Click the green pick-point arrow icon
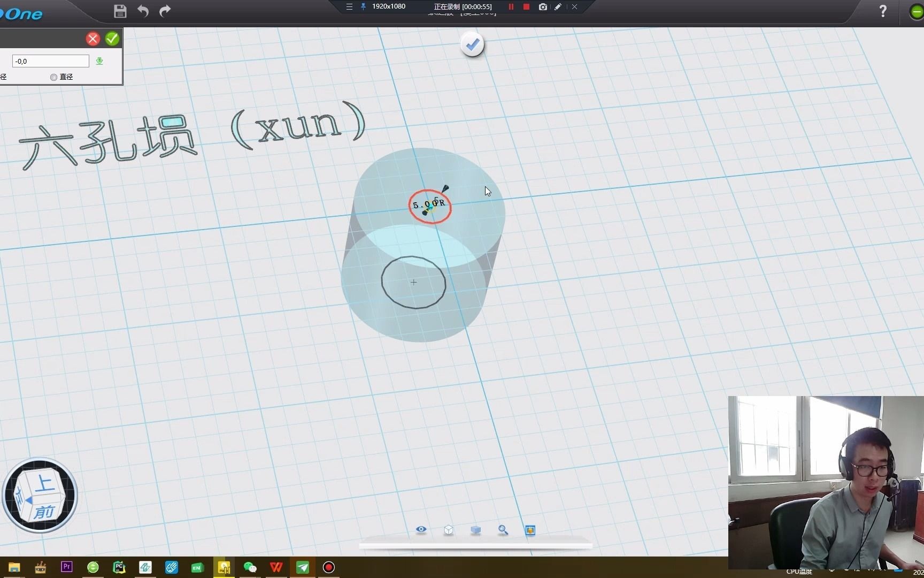 click(99, 61)
